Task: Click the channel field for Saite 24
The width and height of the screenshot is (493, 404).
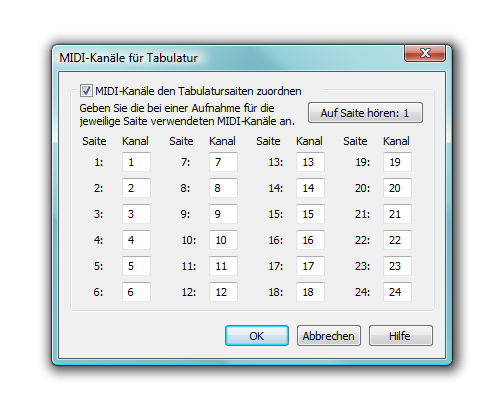Action: click(397, 292)
